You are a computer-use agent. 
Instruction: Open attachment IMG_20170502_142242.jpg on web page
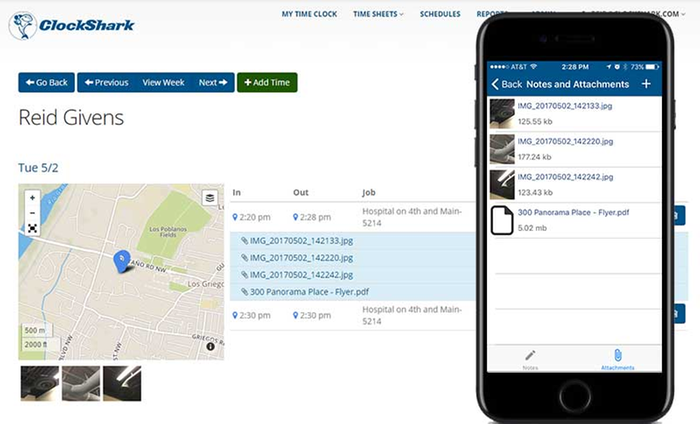pos(301,275)
